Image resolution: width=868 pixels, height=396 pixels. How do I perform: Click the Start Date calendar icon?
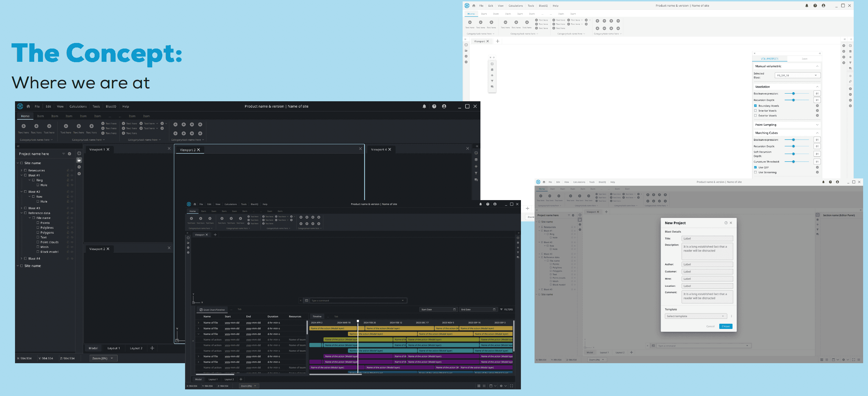[x=454, y=309]
